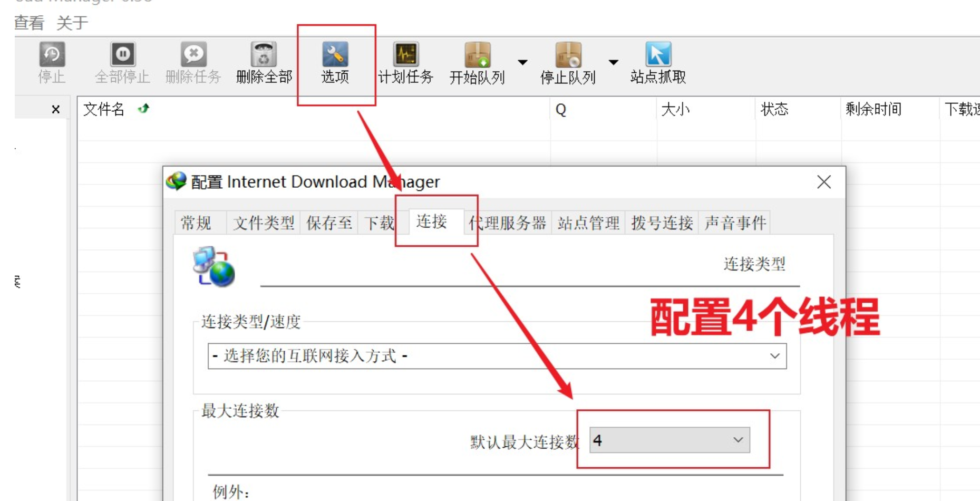
Task: Click the IDM globe icon in dialog title
Action: pos(176,181)
